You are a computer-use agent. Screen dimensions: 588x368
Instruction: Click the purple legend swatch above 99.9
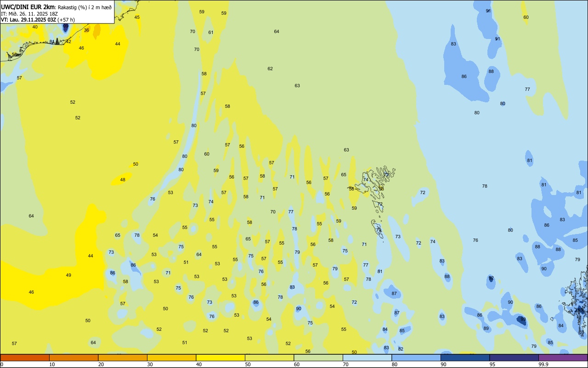click(563, 357)
